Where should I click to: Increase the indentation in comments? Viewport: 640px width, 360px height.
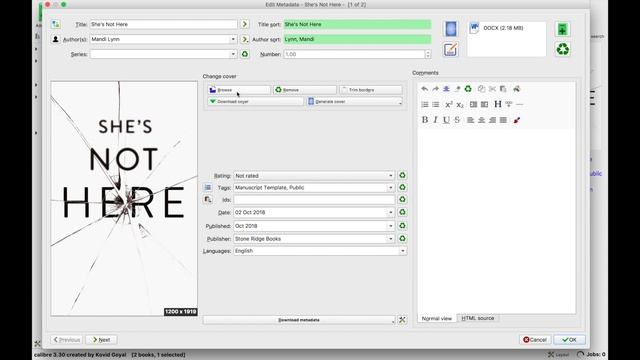(x=473, y=104)
